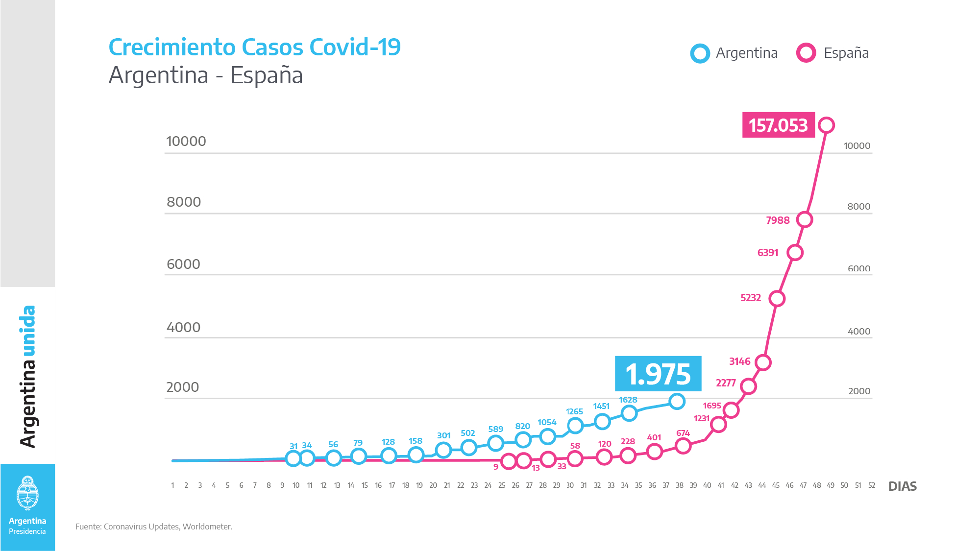Select the "Crecimiento Casos Covid-19" title
The image size is (980, 551).
[254, 48]
